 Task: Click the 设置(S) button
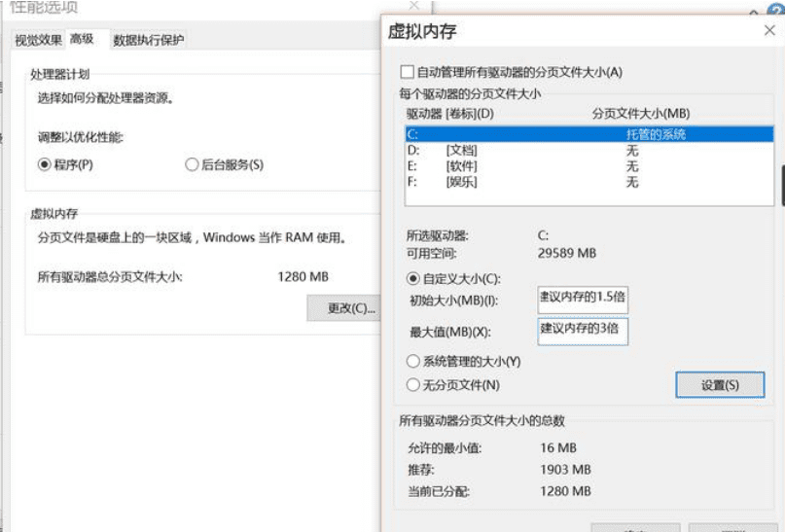pyautogui.click(x=720, y=385)
